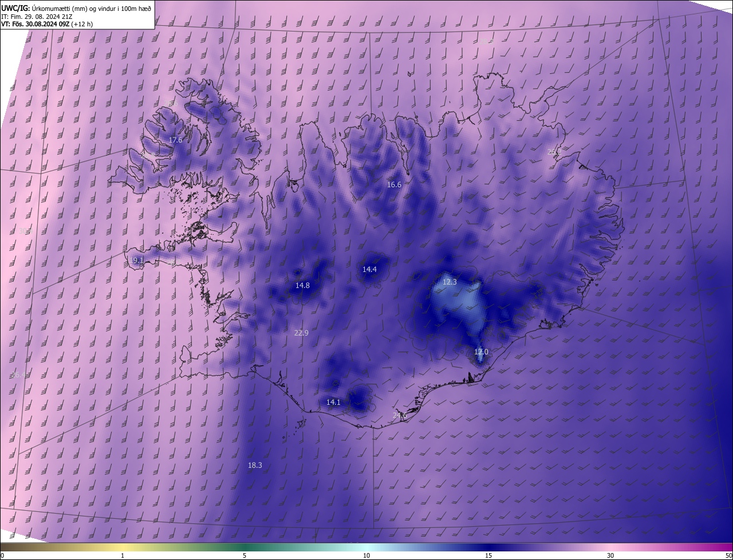The height and width of the screenshot is (560, 733).
Task: Click the 15 tick on color scale
Action: click(488, 555)
